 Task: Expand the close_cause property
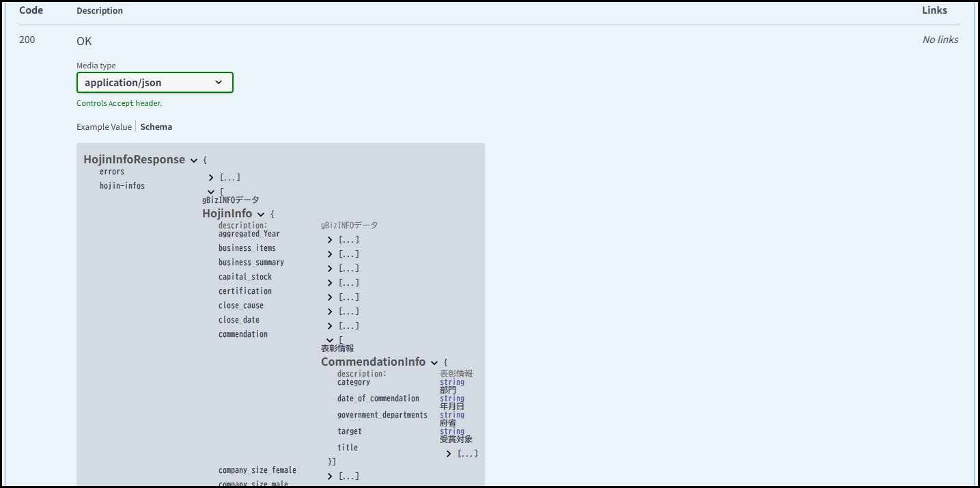point(330,312)
